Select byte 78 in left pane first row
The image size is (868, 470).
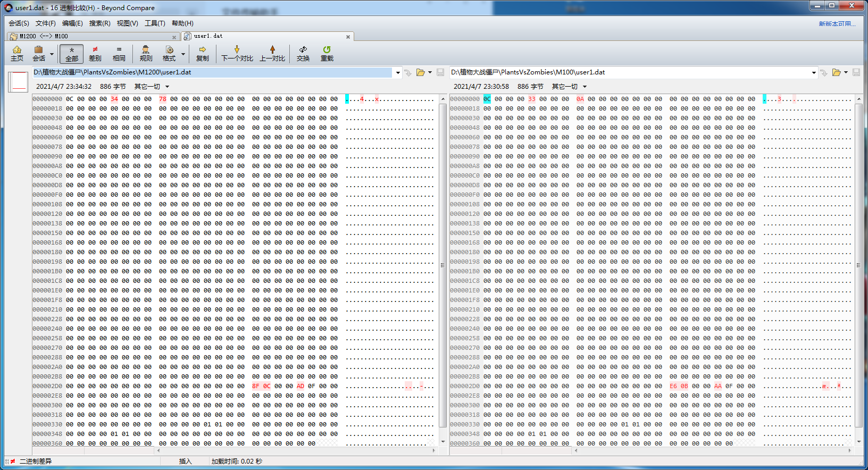coord(163,99)
